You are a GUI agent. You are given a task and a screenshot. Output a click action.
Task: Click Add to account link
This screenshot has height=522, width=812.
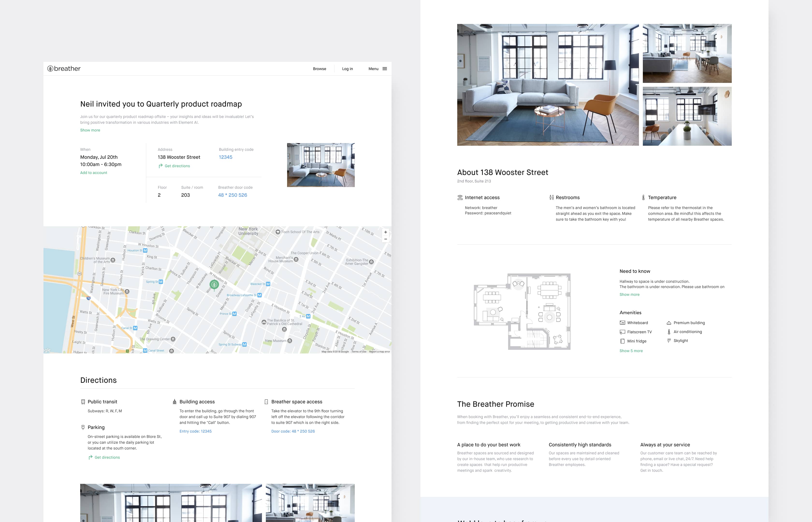(x=94, y=173)
